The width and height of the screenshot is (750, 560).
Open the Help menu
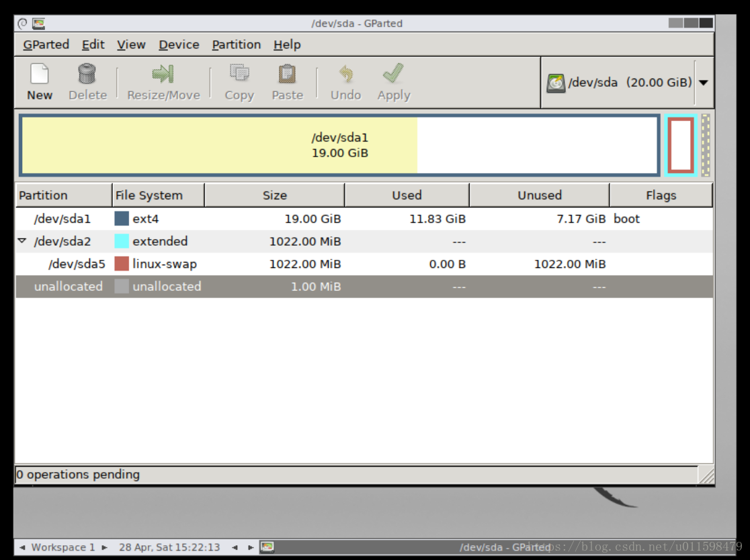287,44
